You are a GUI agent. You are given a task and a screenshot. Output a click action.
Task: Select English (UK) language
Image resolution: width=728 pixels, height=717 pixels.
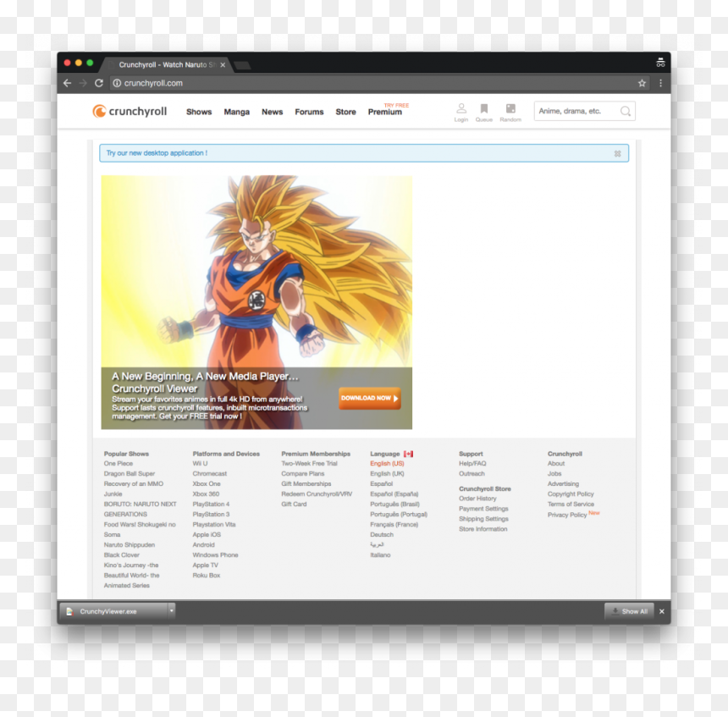[387, 474]
